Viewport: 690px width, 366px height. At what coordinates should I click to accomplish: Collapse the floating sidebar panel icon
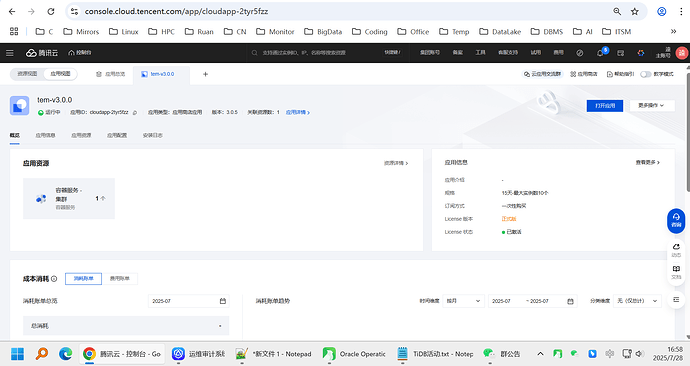click(676, 300)
